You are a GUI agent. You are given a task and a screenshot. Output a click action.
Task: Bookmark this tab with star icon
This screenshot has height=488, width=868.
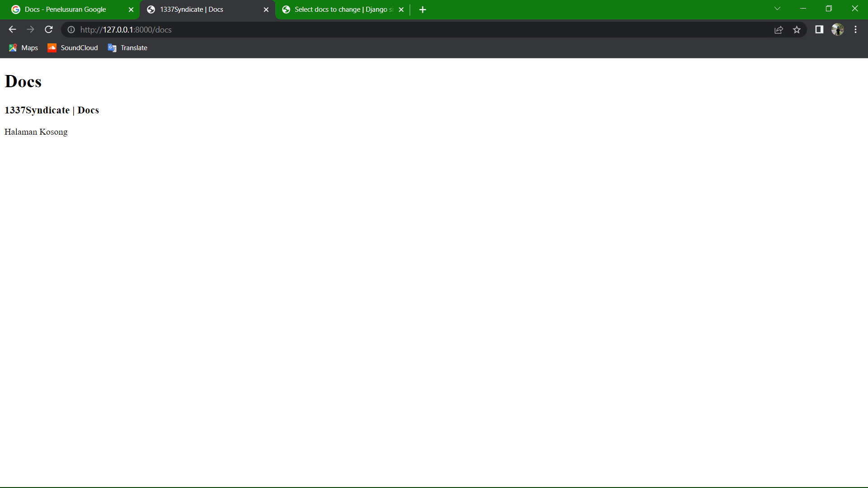click(x=797, y=29)
